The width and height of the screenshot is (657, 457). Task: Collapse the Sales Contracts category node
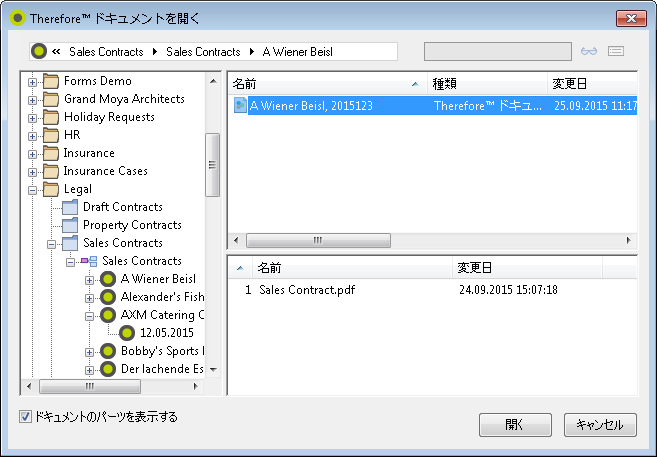coord(52,244)
